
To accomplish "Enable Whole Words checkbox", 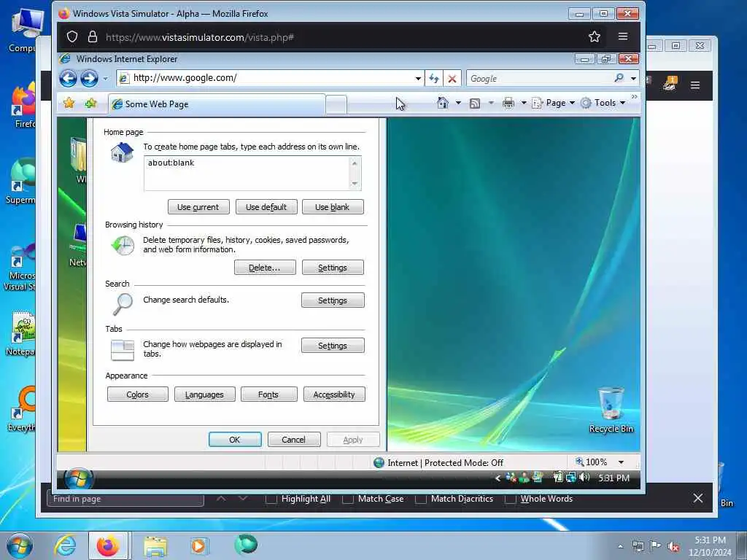I will pyautogui.click(x=510, y=499).
